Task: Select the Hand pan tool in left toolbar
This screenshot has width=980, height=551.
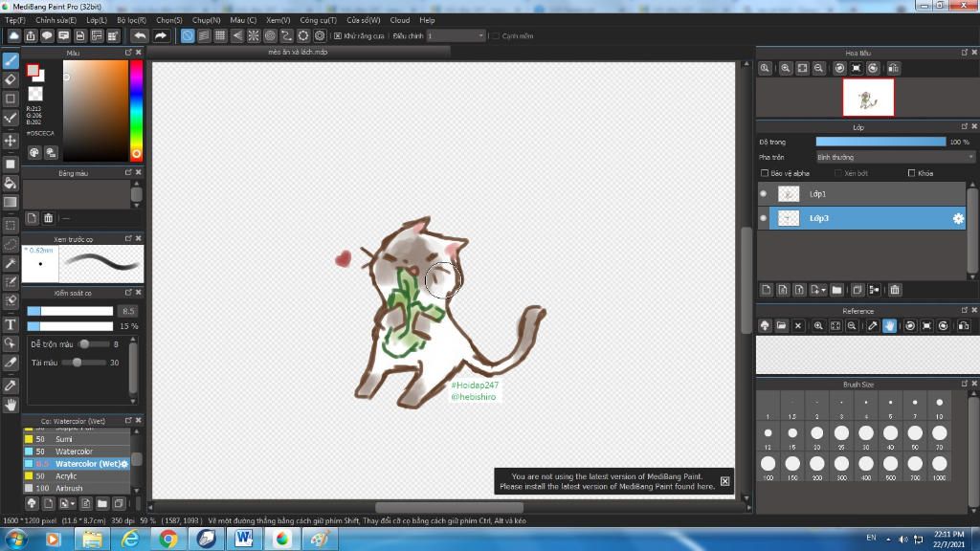Action: (11, 405)
